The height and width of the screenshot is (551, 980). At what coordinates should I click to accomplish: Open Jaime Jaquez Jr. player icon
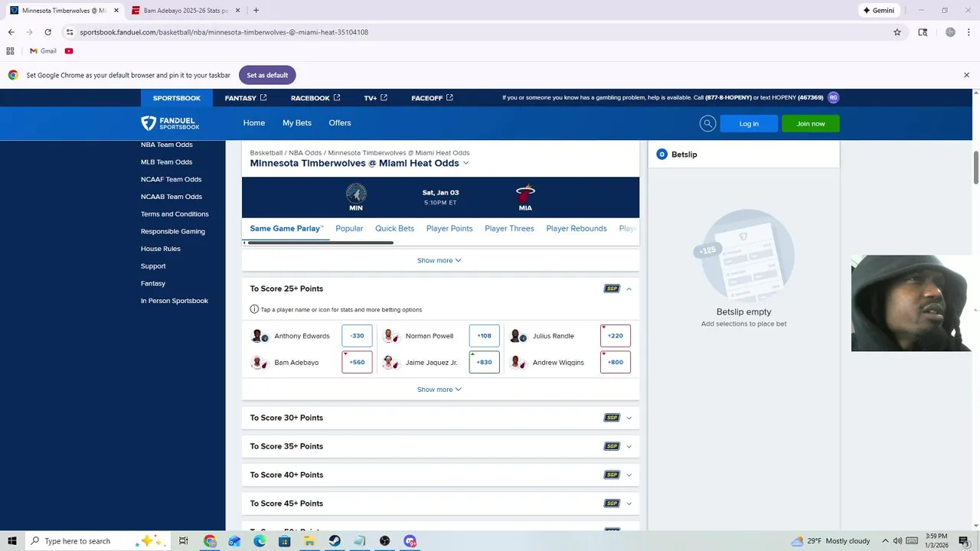[x=390, y=363]
